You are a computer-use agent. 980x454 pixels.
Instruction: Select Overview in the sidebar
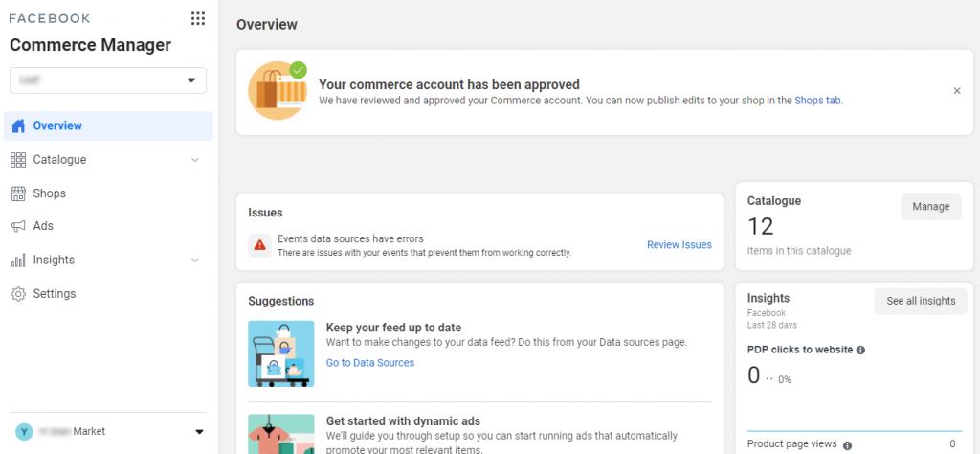pos(108,125)
